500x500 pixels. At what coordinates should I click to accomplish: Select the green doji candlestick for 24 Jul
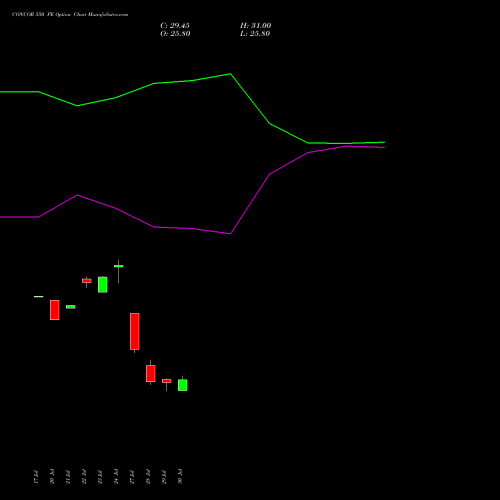(x=119, y=266)
